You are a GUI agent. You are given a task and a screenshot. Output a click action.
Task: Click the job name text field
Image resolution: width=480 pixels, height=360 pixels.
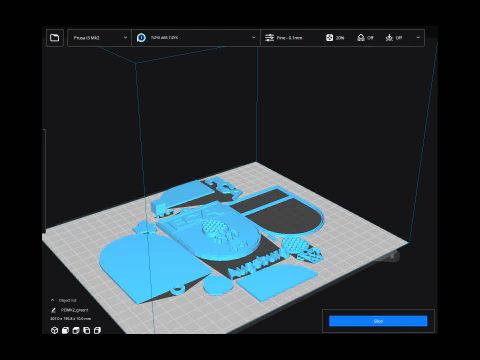(x=75, y=310)
